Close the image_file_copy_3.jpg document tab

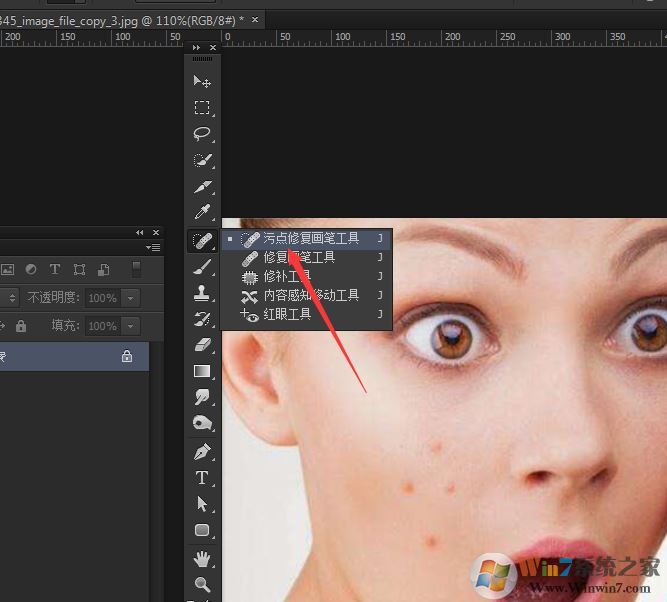pyautogui.click(x=254, y=20)
